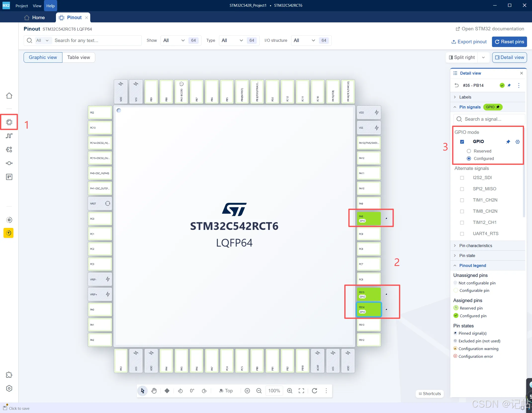This screenshot has width=532, height=413.
Task: Click the Search a signal field
Action: (489, 119)
